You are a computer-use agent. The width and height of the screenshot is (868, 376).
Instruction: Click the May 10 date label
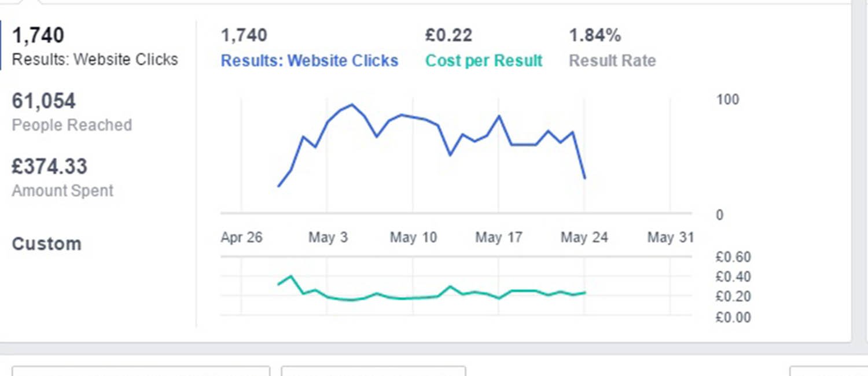[413, 237]
